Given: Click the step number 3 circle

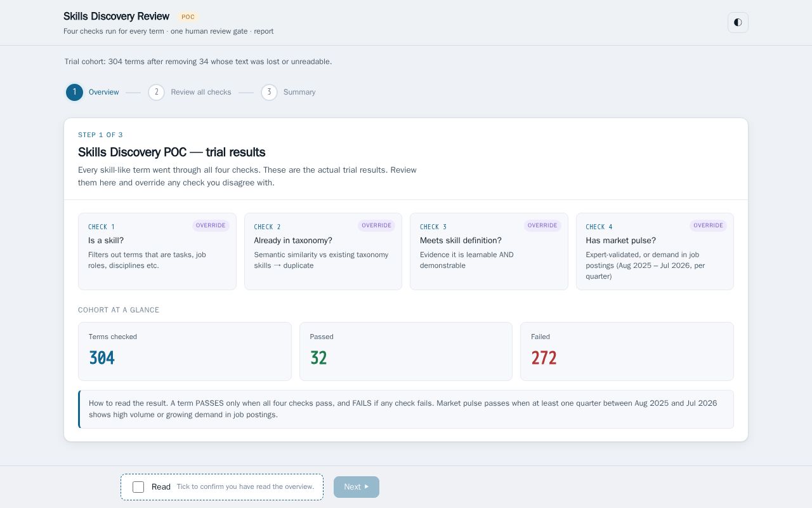Looking at the screenshot, I should point(269,92).
